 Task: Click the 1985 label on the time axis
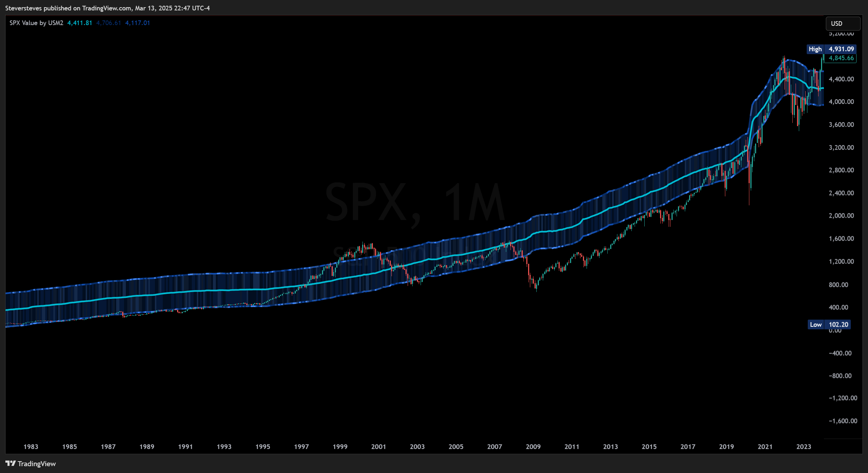click(x=70, y=447)
